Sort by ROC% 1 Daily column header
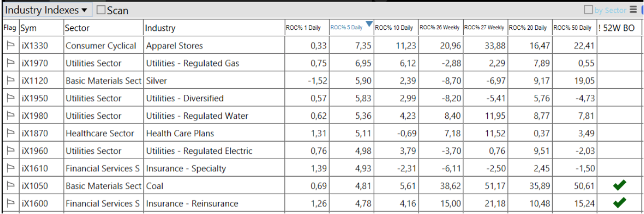644x214 pixels. pyautogui.click(x=303, y=28)
